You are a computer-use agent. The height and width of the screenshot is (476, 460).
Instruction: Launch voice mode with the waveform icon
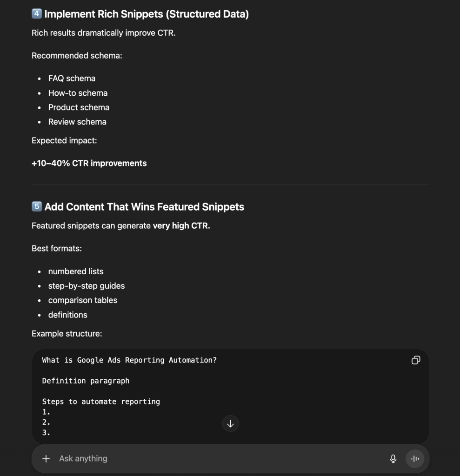click(x=415, y=459)
